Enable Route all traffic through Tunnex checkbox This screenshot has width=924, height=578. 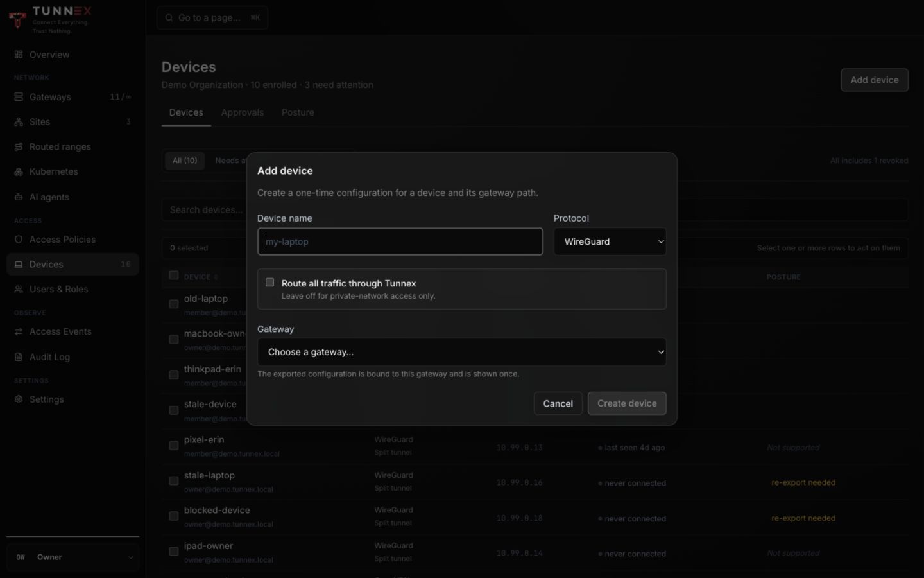pos(270,283)
